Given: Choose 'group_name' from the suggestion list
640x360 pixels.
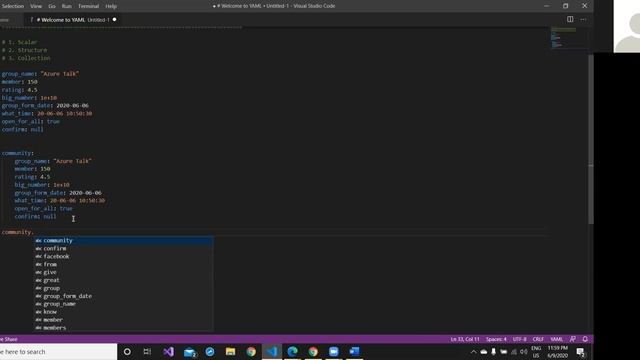Looking at the screenshot, I should pyautogui.click(x=123, y=304).
